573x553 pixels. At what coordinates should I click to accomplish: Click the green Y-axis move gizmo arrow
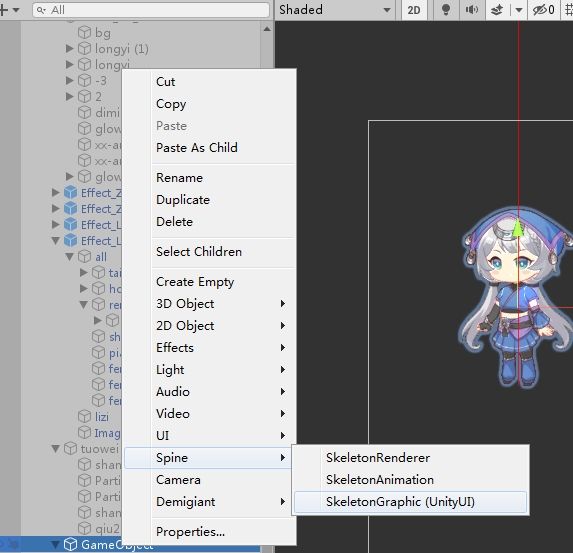518,229
